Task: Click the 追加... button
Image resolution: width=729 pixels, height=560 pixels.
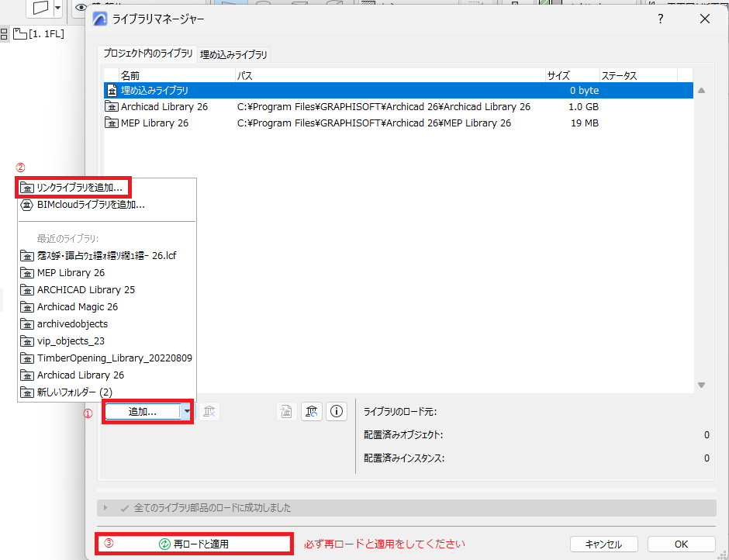Action: tap(142, 412)
